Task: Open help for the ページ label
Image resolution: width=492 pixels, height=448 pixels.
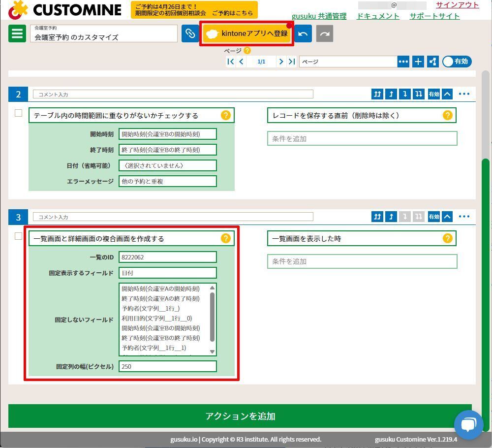Action: coord(247,51)
